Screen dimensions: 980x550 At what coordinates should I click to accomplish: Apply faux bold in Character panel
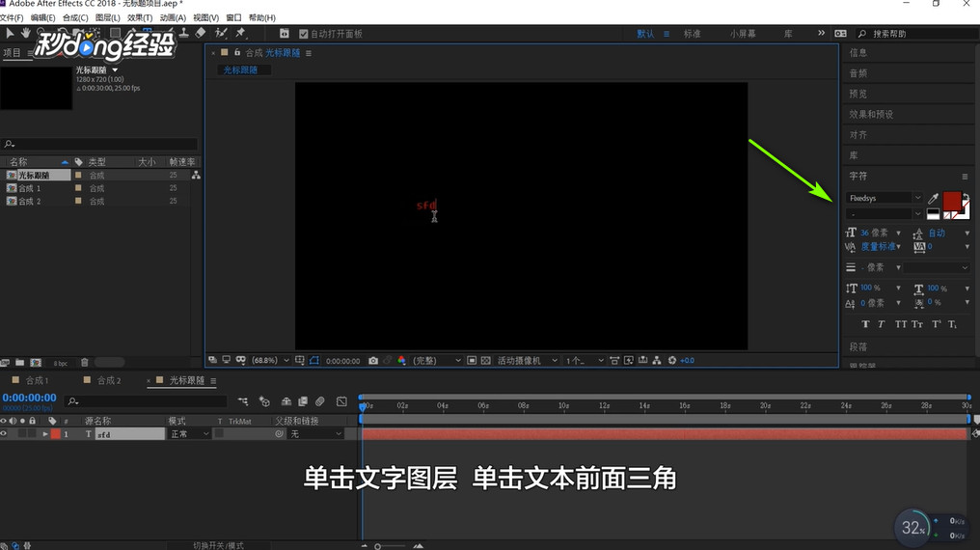(x=865, y=324)
